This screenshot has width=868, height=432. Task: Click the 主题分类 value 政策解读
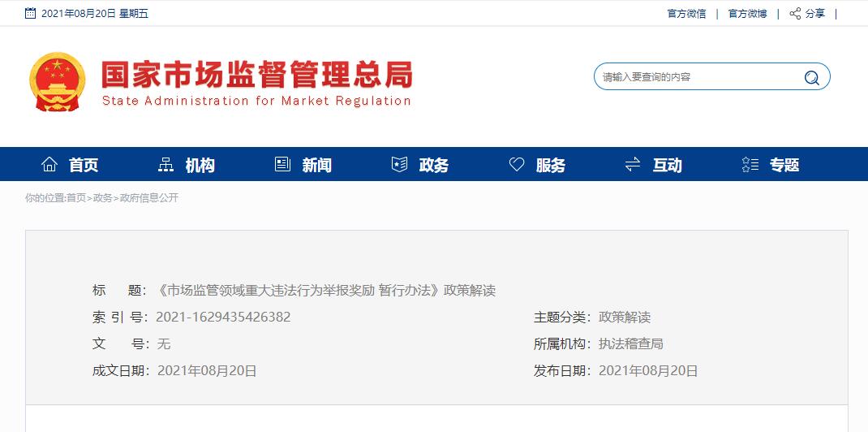coord(625,317)
